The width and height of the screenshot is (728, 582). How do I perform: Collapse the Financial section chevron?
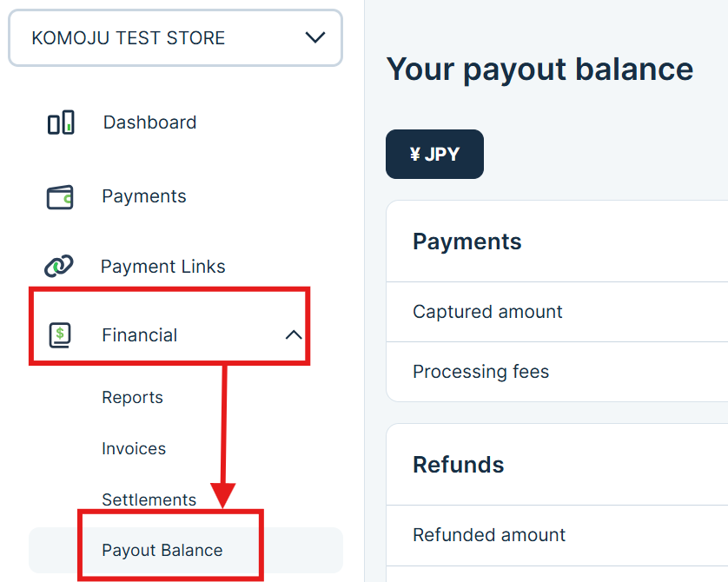tap(294, 334)
